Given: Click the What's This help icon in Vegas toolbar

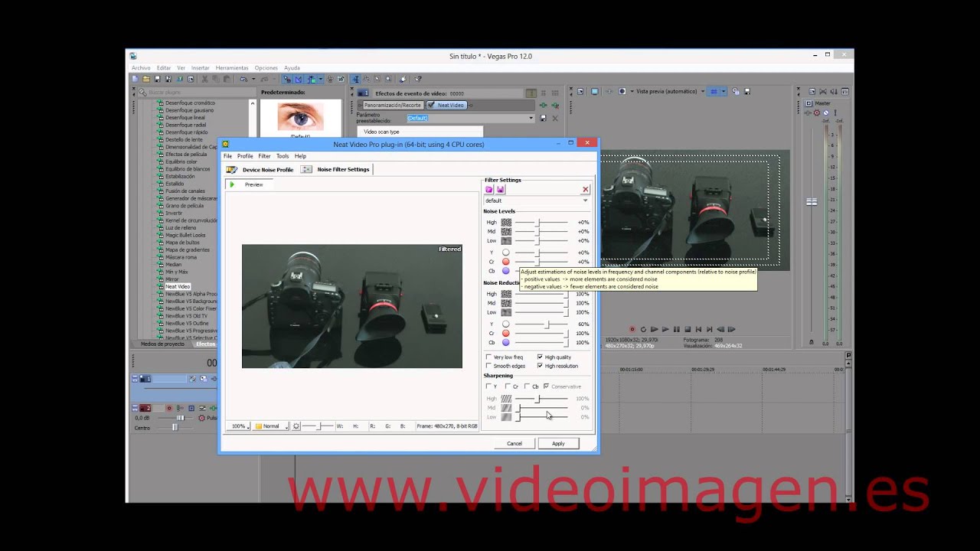Looking at the screenshot, I should pyautogui.click(x=417, y=79).
